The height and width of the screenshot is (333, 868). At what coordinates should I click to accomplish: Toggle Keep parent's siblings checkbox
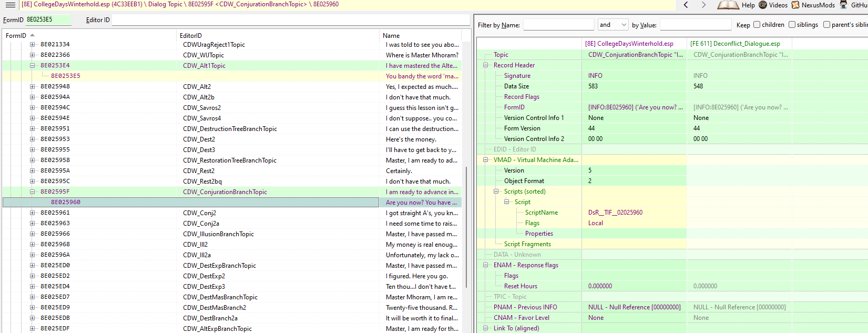point(826,25)
